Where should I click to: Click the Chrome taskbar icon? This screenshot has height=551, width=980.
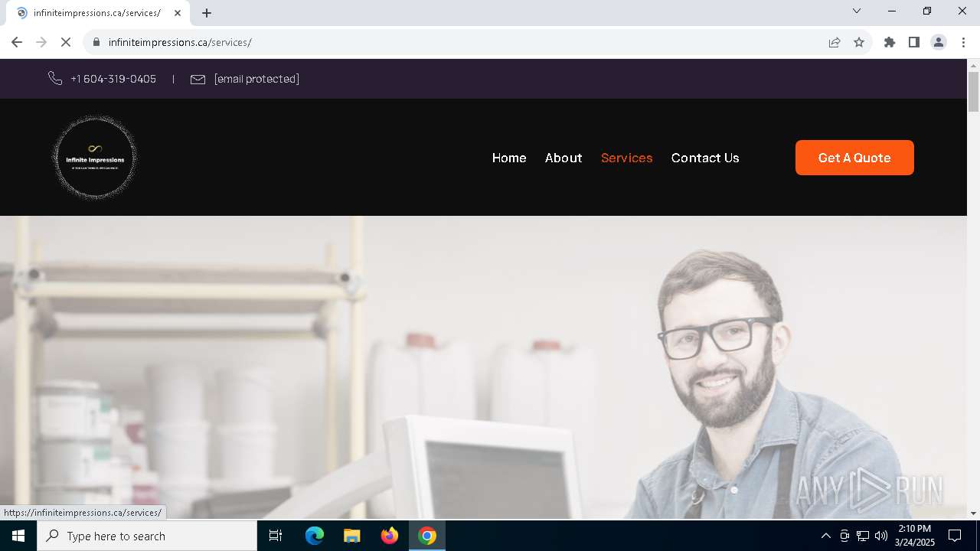427,536
